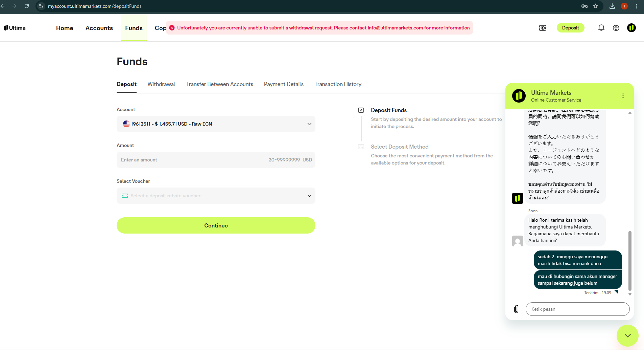This screenshot has width=644, height=350.
Task: Open the browser three-dot menu
Action: 637,6
